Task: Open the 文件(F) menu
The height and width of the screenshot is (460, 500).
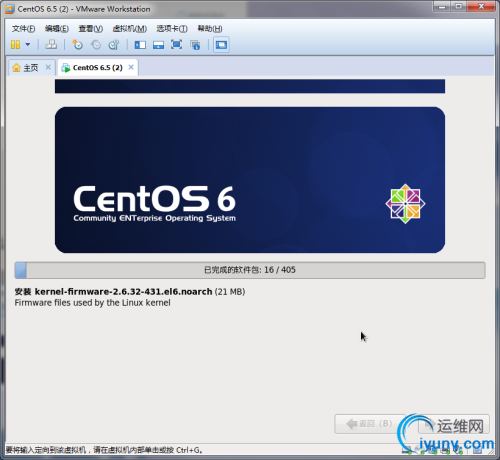Action: tap(23, 29)
